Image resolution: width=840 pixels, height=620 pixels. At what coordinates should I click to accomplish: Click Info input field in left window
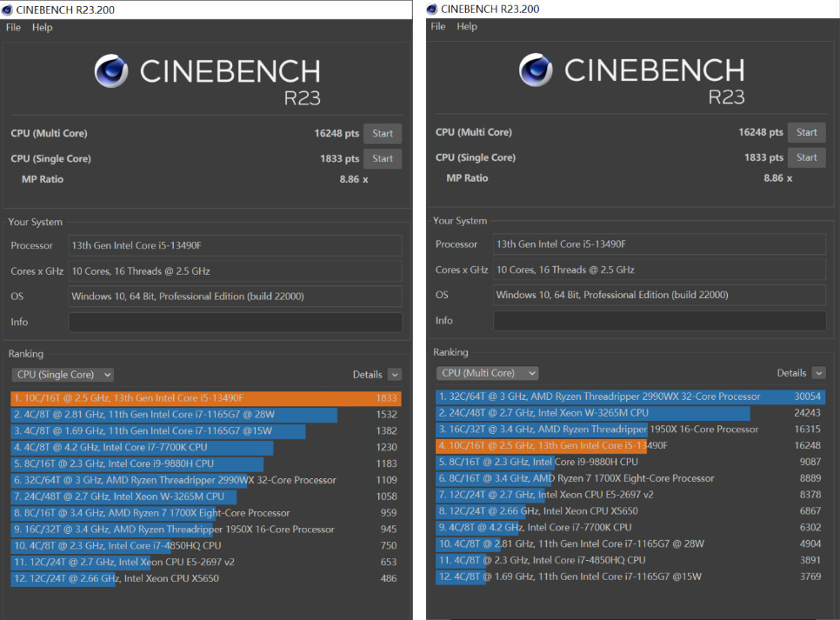[x=235, y=322]
